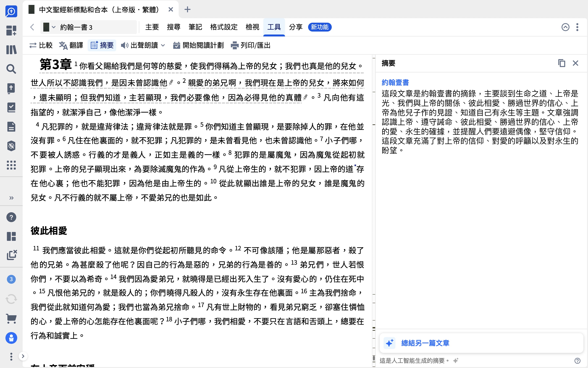Open the Help question mark in sidebar

pos(11,217)
